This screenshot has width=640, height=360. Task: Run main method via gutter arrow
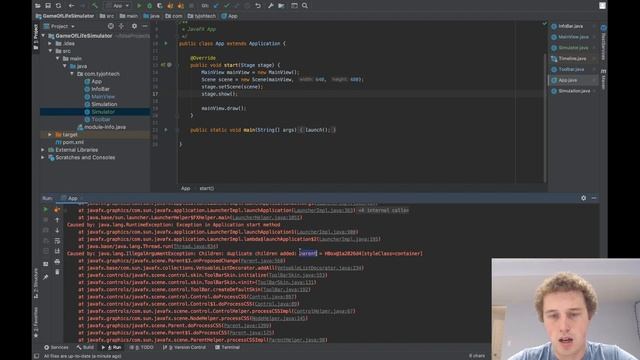[166, 130]
